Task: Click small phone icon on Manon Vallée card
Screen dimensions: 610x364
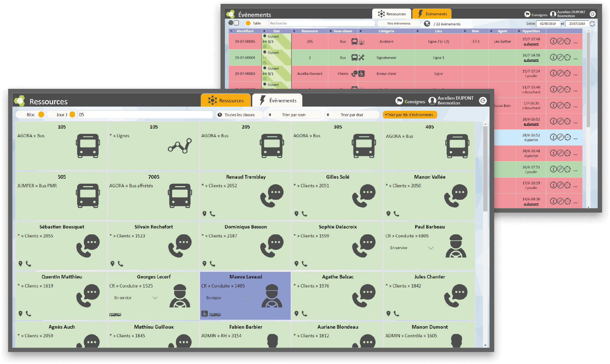Action: [x=396, y=214]
